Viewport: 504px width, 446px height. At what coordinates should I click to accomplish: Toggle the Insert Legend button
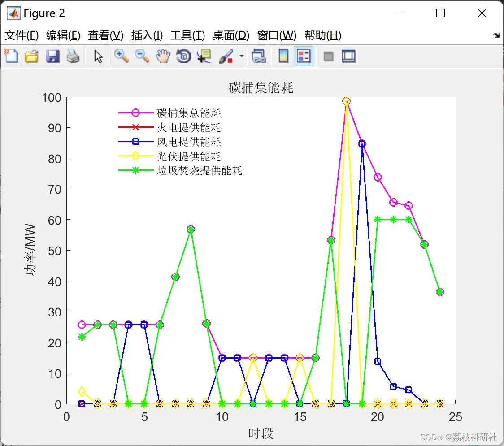pos(304,56)
